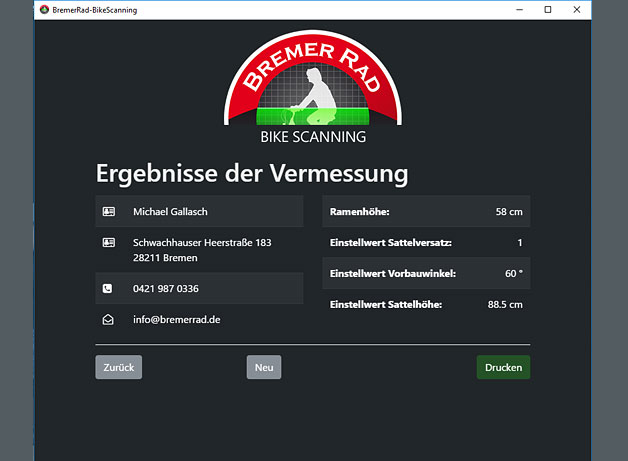
Task: Click the contact card icon beside Michael Gallasch
Action: tap(109, 211)
